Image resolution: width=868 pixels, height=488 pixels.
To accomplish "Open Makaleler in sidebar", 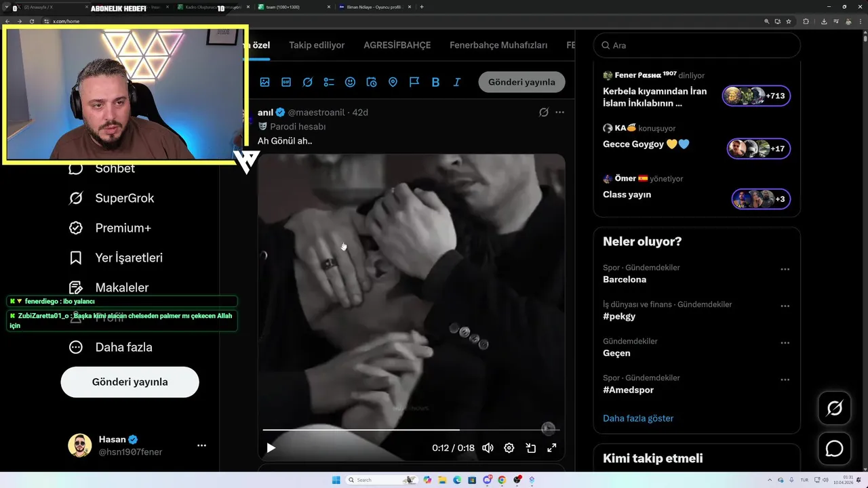I will click(x=109, y=287).
